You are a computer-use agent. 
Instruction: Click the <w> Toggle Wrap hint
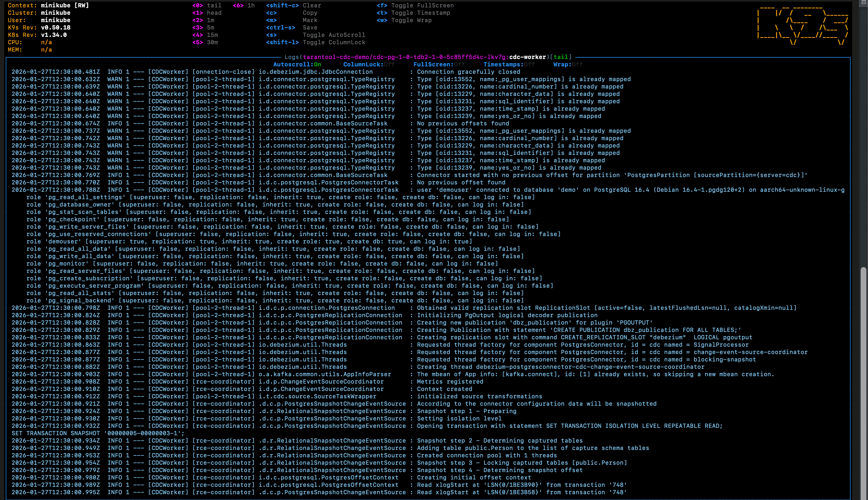[x=404, y=20]
